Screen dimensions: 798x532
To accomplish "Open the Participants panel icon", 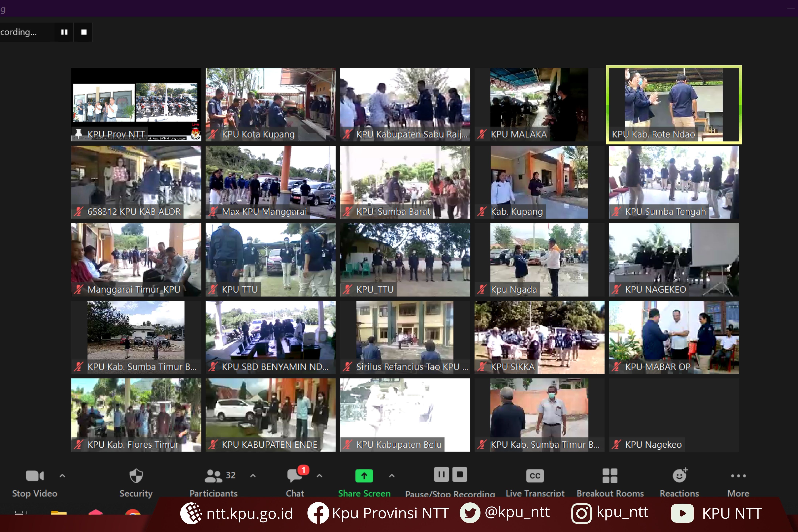I will tap(213, 476).
